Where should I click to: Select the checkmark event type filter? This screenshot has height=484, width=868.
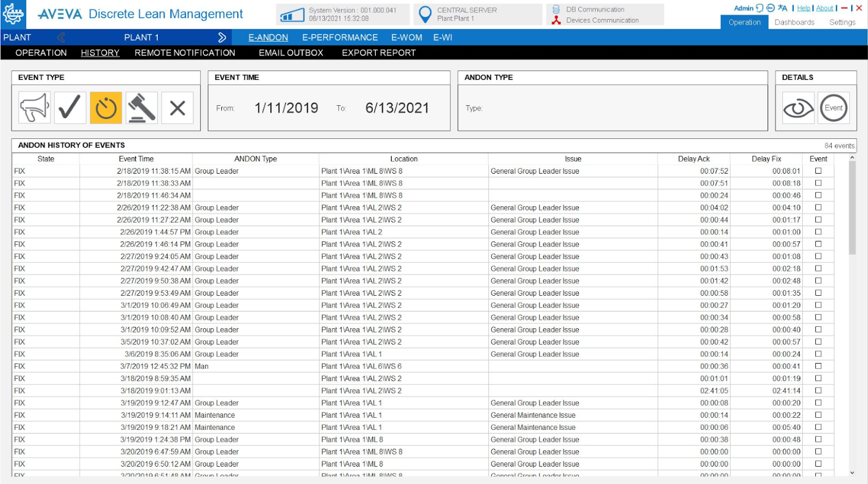(x=70, y=108)
